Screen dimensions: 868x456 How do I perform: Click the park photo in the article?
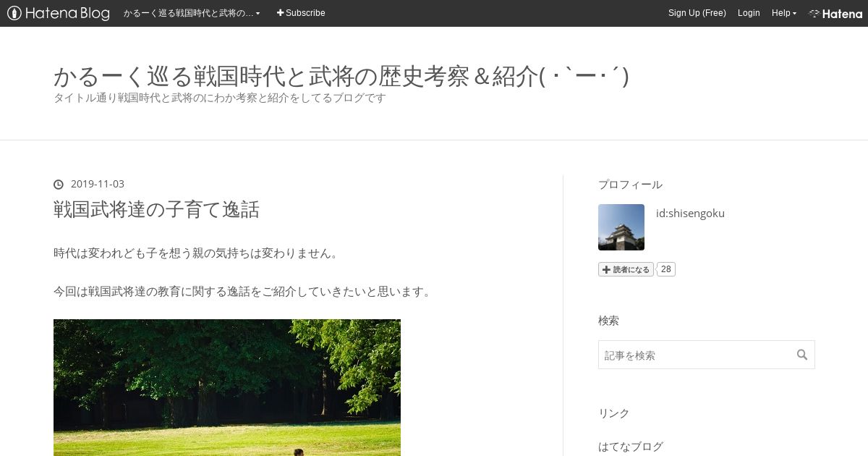point(227,387)
